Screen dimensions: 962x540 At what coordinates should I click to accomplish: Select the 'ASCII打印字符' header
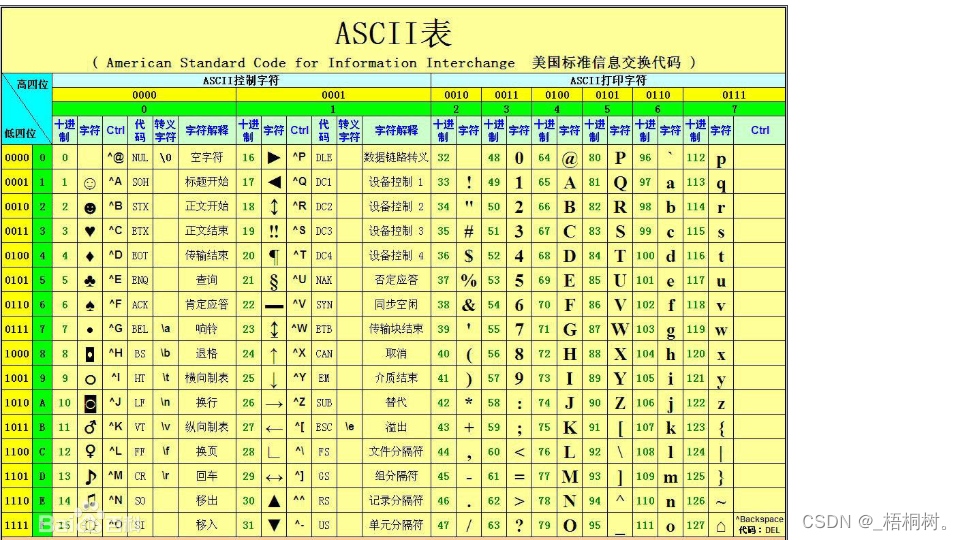point(608,80)
